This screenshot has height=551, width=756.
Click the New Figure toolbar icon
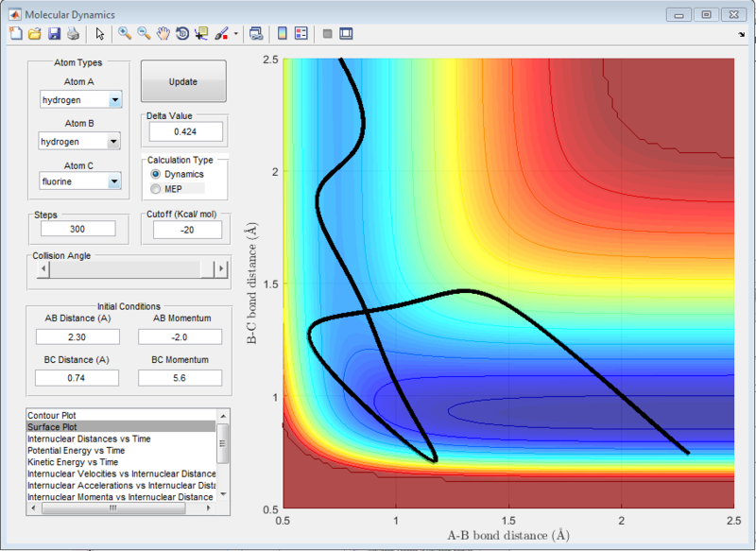(x=15, y=33)
